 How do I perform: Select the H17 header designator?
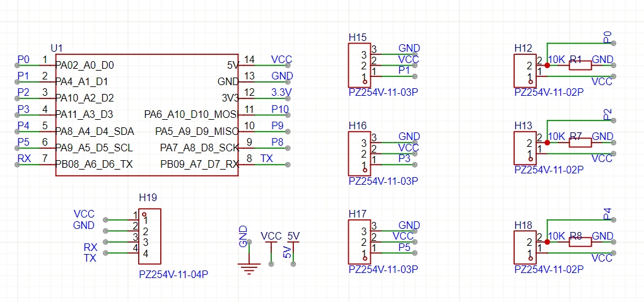coord(357,214)
